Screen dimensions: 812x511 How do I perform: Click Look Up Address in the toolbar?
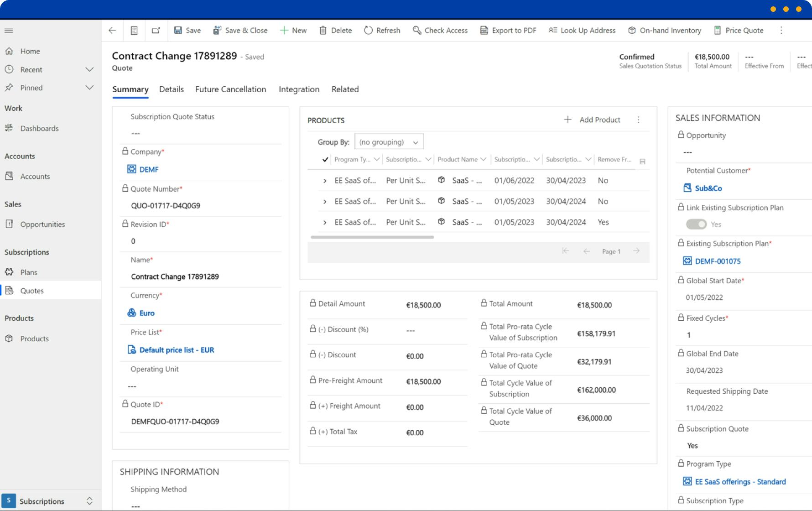point(582,30)
